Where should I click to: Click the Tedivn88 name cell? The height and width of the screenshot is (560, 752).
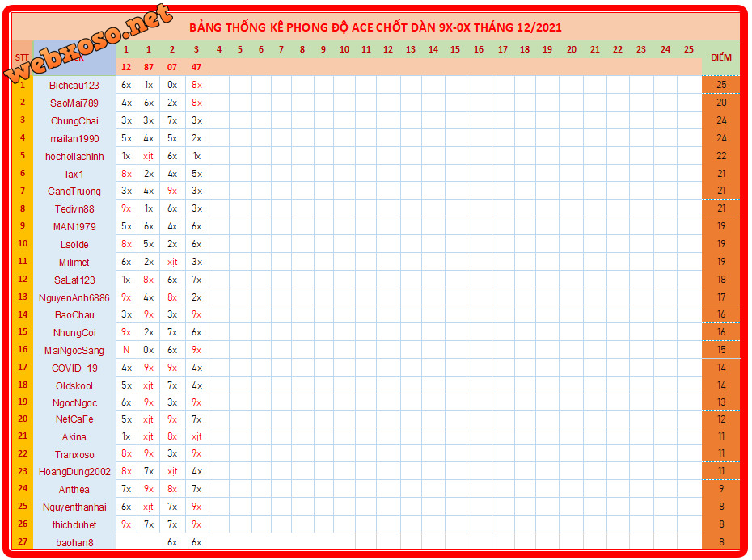74,209
